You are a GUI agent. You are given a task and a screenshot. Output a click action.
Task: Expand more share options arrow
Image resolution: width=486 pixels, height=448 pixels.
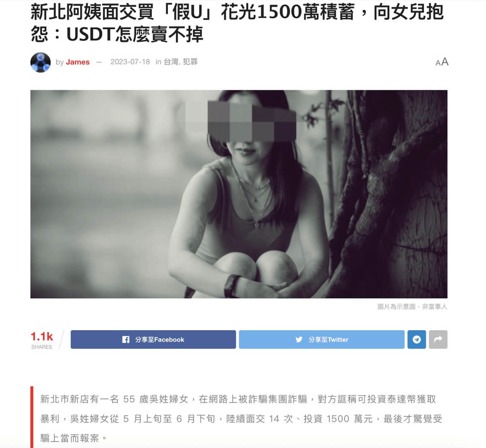tap(438, 340)
